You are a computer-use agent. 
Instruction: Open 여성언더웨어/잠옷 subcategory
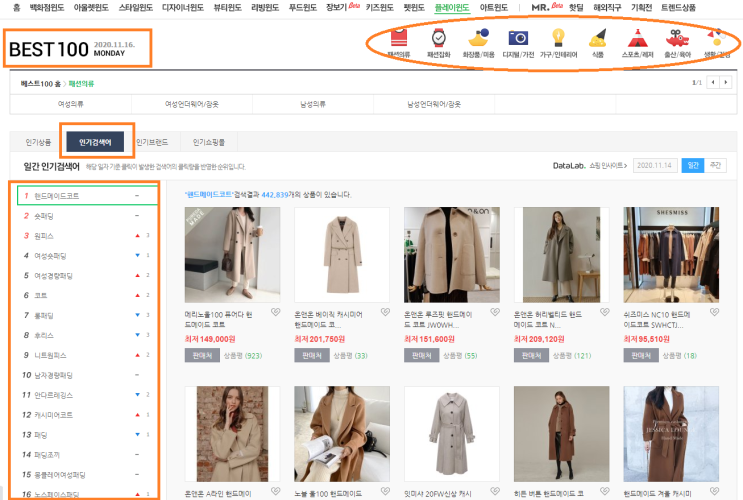[192, 104]
